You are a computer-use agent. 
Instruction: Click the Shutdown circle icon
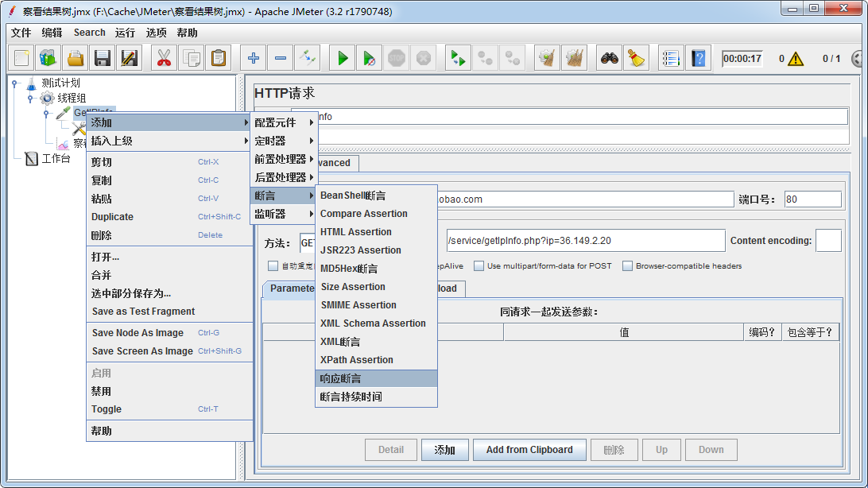[x=424, y=58]
